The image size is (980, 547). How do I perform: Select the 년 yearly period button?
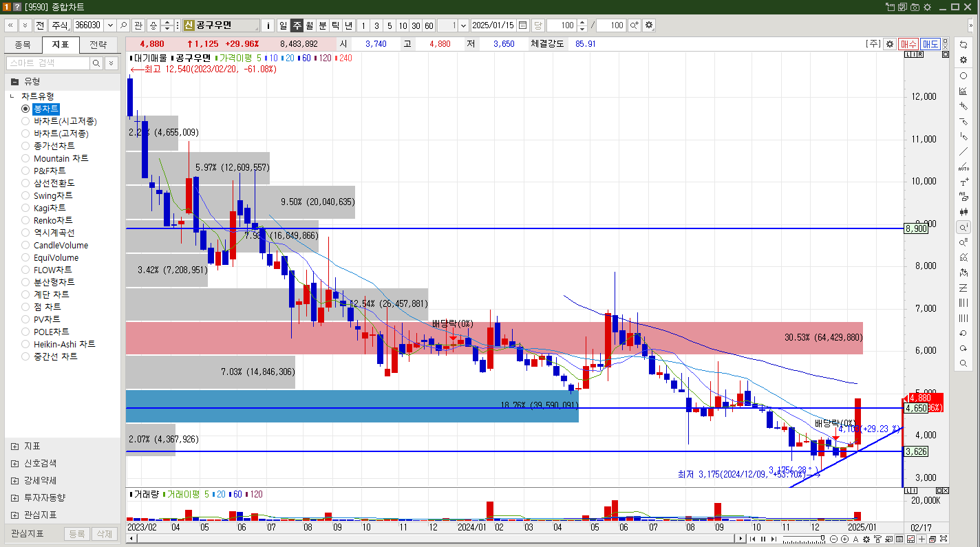pos(349,25)
